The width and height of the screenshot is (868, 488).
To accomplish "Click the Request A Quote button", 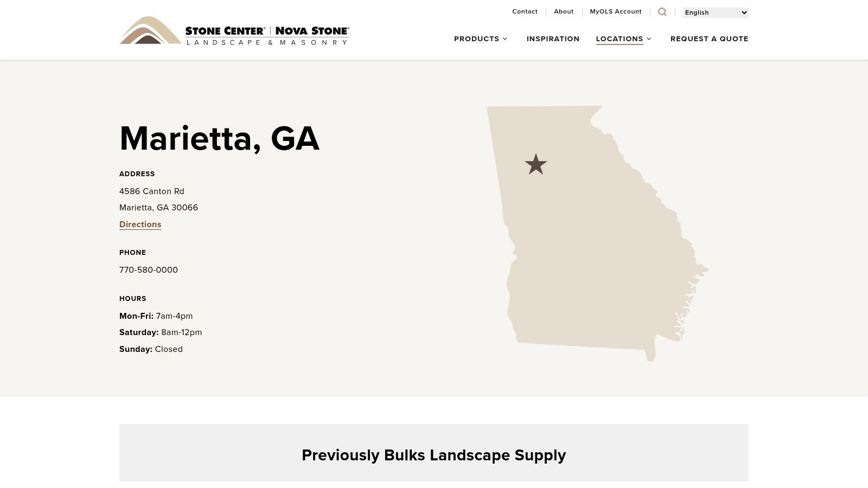I will [710, 38].
